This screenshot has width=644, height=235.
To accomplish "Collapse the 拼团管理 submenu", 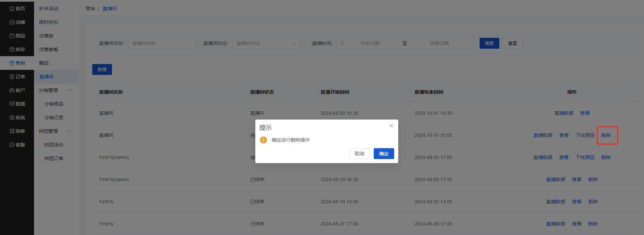I will pyautogui.click(x=69, y=131).
